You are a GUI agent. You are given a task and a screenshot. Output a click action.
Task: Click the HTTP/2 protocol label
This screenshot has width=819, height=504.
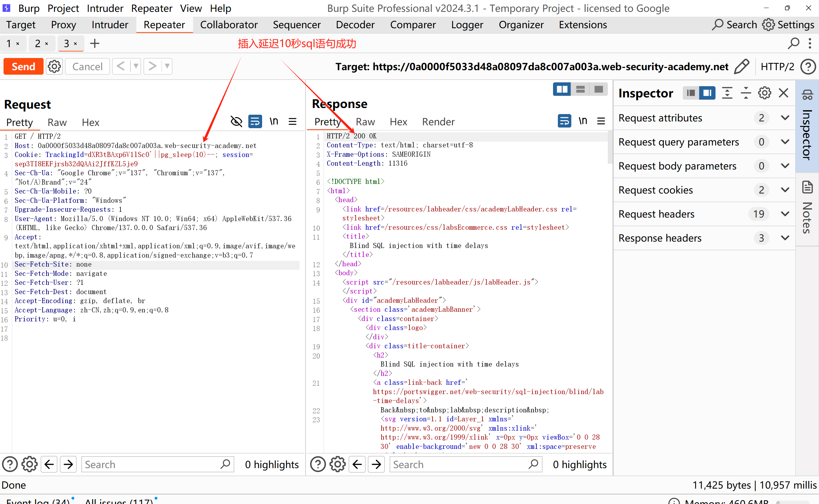coord(777,67)
